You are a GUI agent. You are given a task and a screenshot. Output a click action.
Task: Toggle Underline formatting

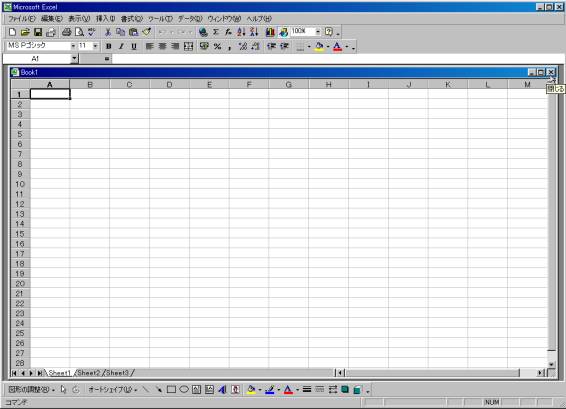point(134,46)
